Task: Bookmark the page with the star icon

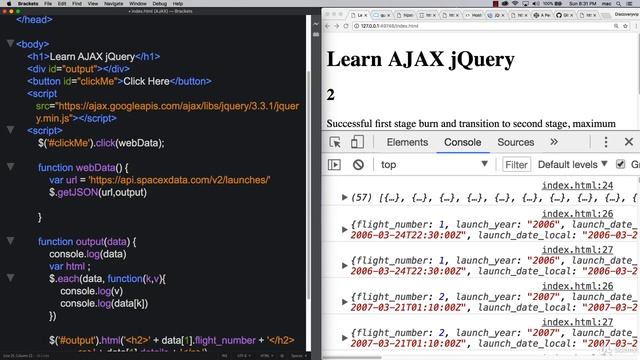Action: click(625, 26)
